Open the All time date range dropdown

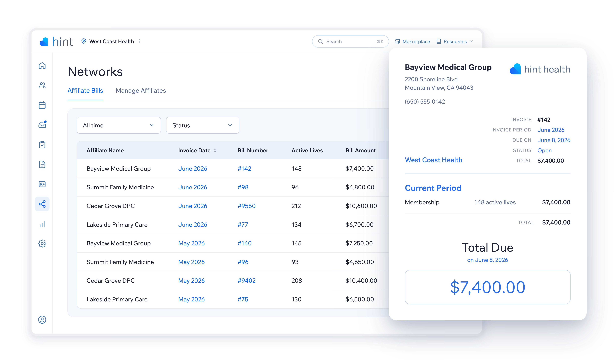119,125
